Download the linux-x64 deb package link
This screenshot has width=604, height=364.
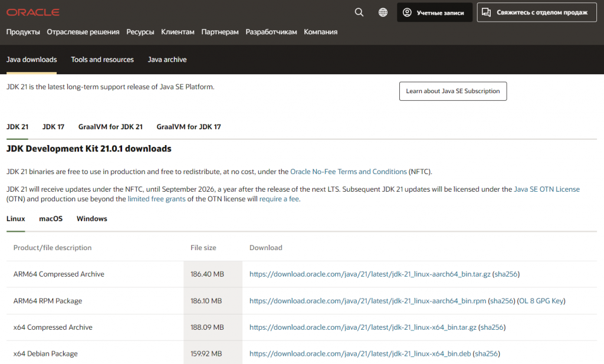coord(360,353)
